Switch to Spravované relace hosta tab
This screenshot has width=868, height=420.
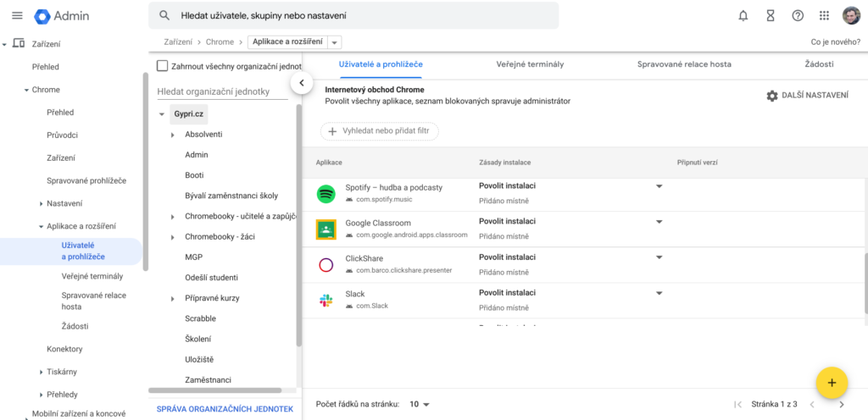tap(683, 64)
